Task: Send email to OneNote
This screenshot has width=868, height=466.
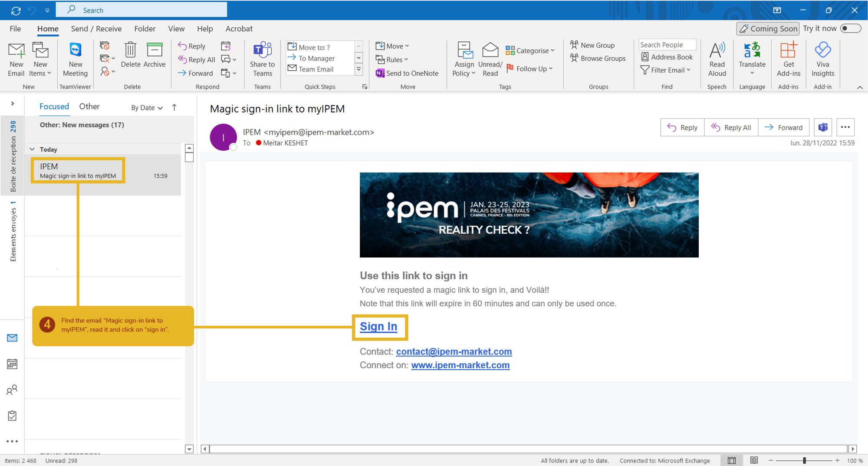Action: click(x=407, y=73)
